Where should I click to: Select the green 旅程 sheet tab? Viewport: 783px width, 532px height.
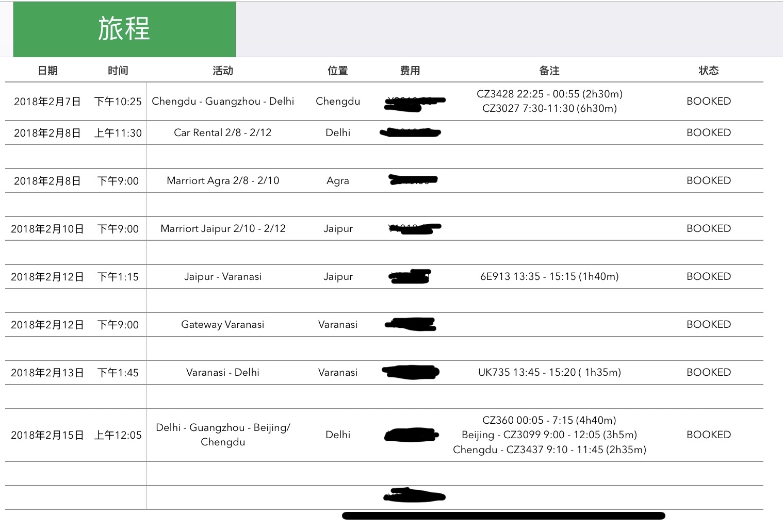pos(124,29)
